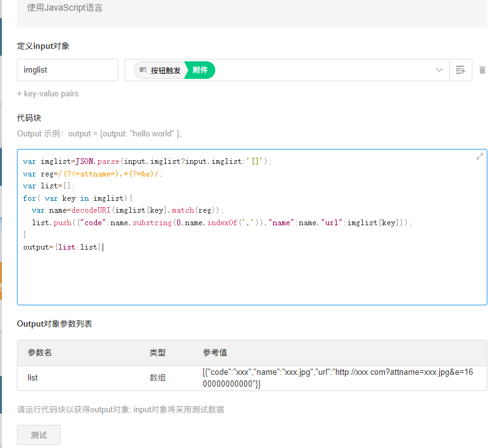Click the output=[list:list] line in code
The width and height of the screenshot is (488, 448).
[x=63, y=247]
